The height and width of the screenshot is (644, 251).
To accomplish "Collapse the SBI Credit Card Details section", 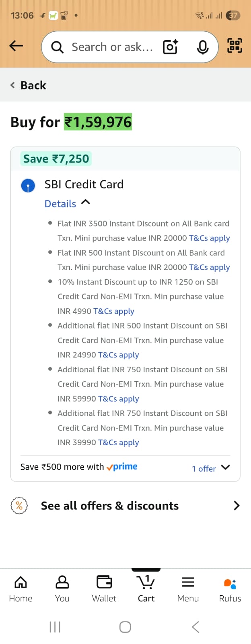I will coord(67,204).
